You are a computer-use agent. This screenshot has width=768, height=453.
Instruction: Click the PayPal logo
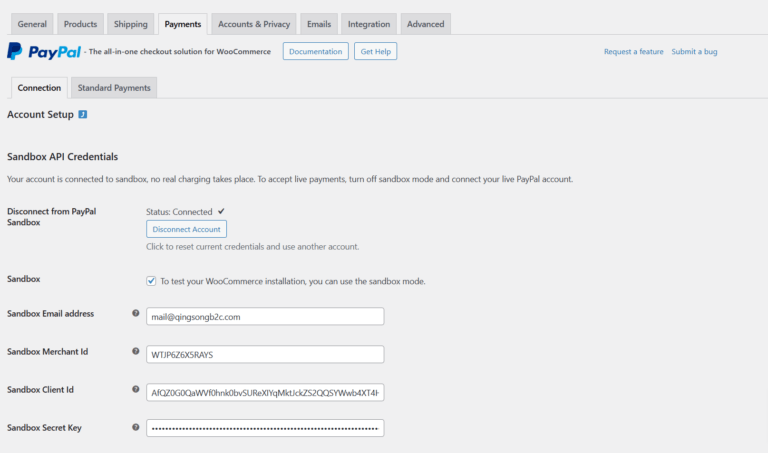click(43, 51)
